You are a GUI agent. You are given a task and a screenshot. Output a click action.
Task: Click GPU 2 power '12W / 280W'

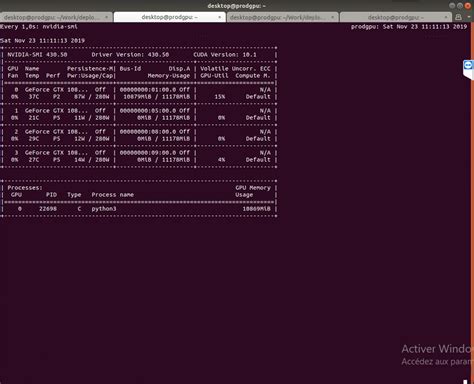92,139
